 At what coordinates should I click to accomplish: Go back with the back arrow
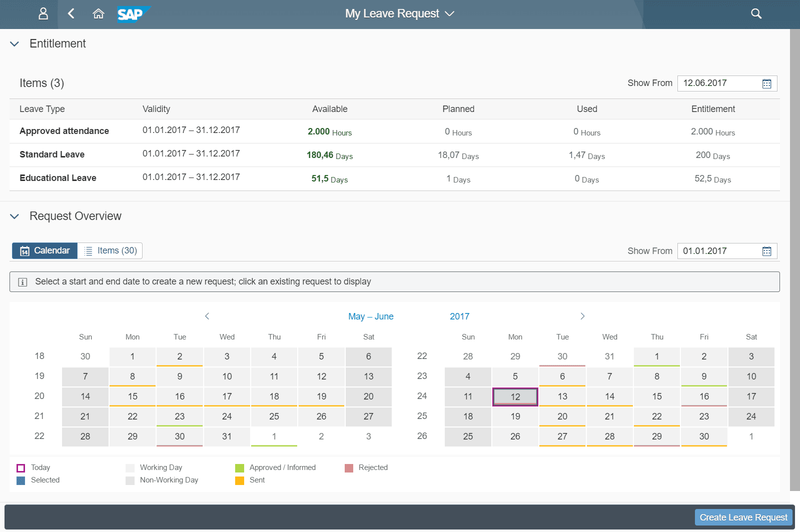pos(71,13)
